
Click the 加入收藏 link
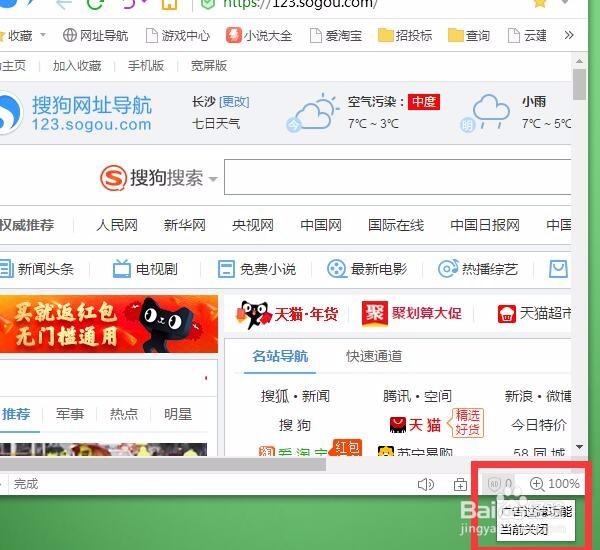click(x=77, y=66)
